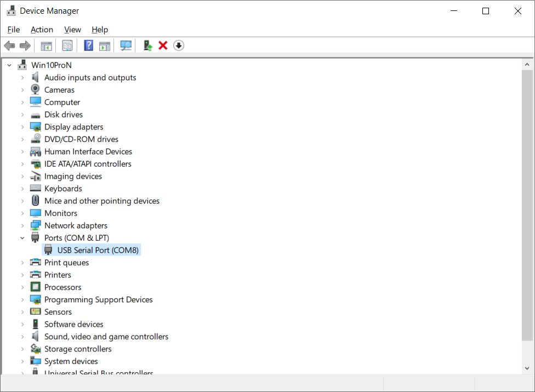535x392 pixels.
Task: Select Display adapters label
Action: click(x=73, y=127)
